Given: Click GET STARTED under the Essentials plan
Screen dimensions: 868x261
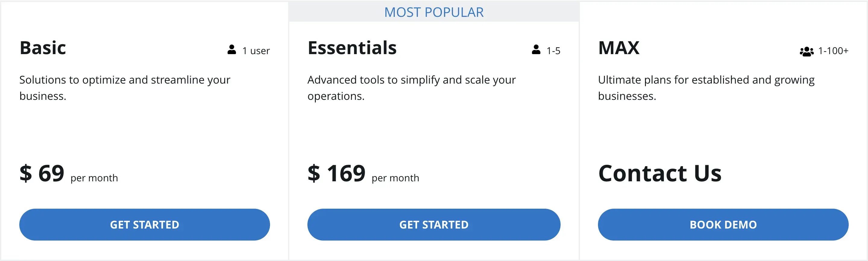Looking at the screenshot, I should [x=434, y=224].
